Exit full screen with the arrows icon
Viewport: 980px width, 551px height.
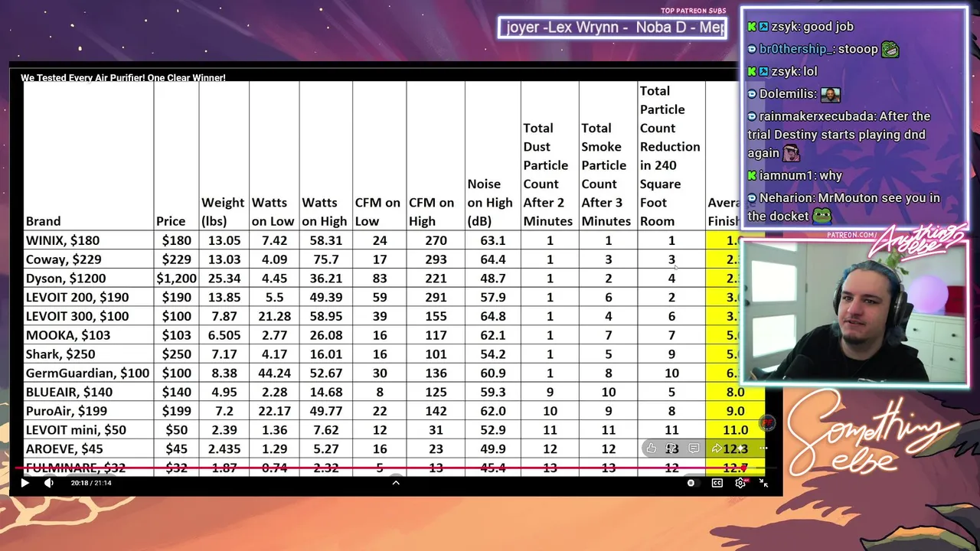click(x=763, y=483)
